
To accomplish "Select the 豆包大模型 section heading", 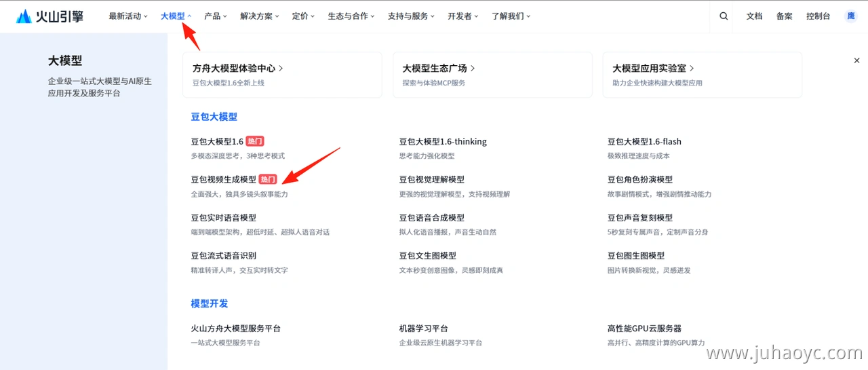I will click(214, 117).
